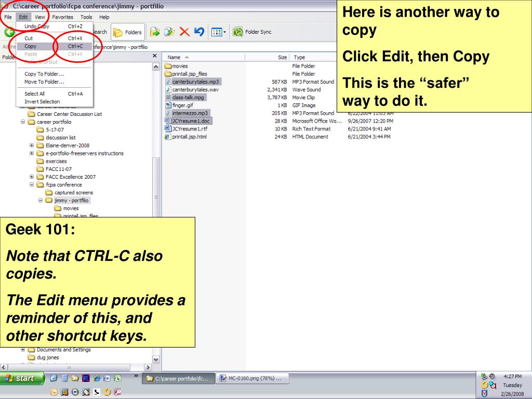Click the Copy To toolbar icon
The image size is (532, 399).
point(169,32)
